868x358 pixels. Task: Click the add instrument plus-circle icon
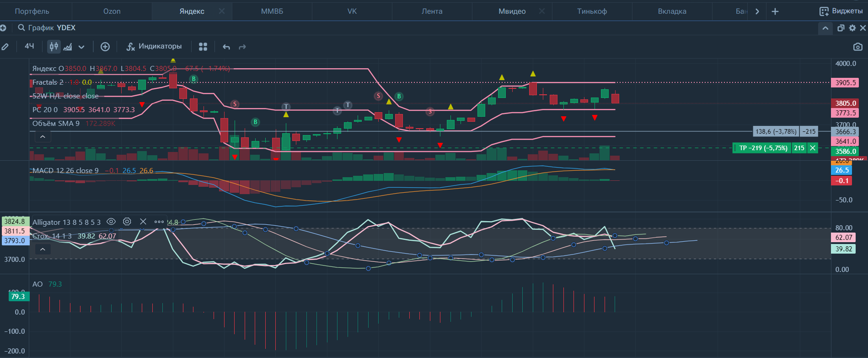pyautogui.click(x=105, y=47)
